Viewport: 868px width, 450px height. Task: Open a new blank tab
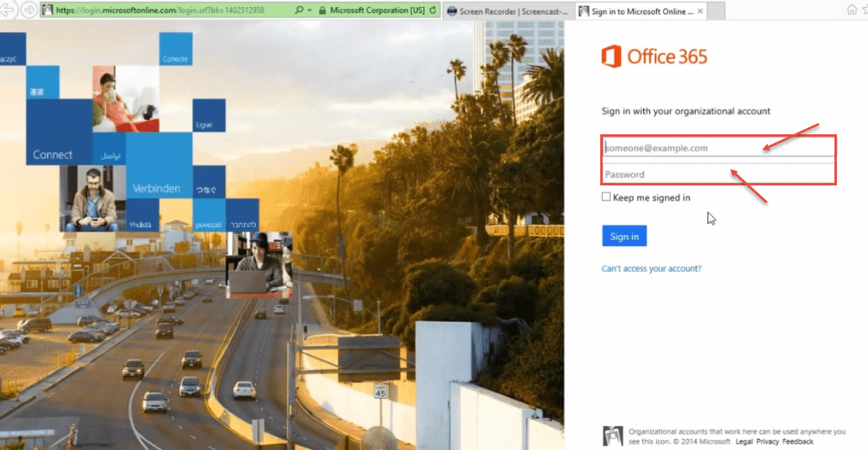pyautogui.click(x=716, y=11)
